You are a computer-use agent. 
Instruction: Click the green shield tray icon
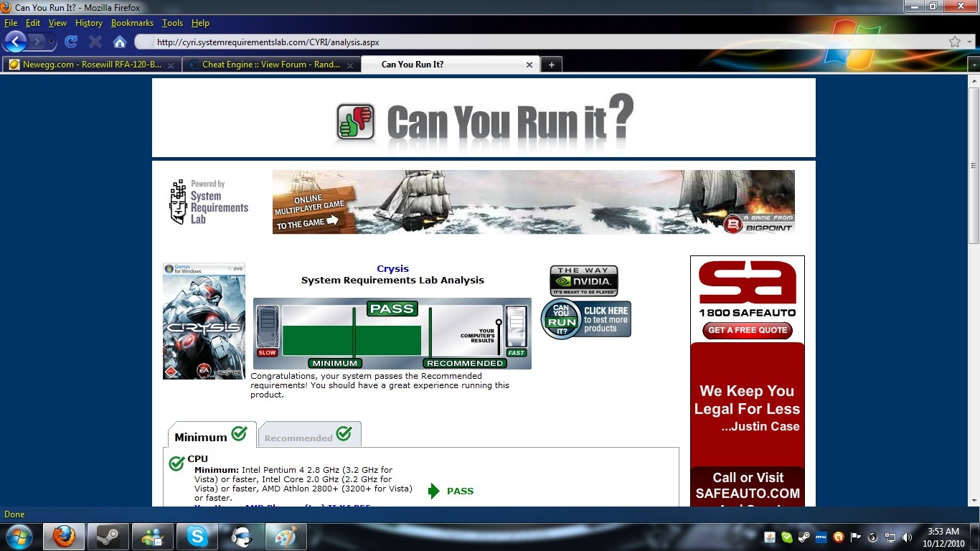(787, 537)
